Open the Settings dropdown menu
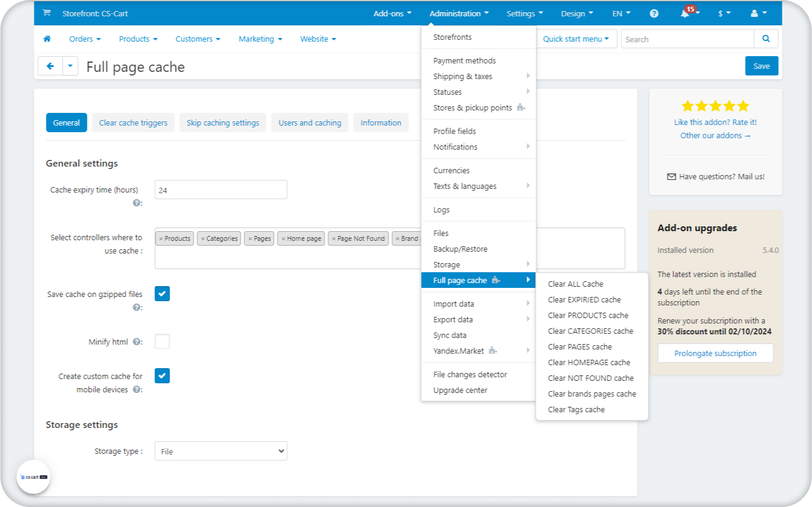Image resolution: width=812 pixels, height=507 pixels. [525, 13]
